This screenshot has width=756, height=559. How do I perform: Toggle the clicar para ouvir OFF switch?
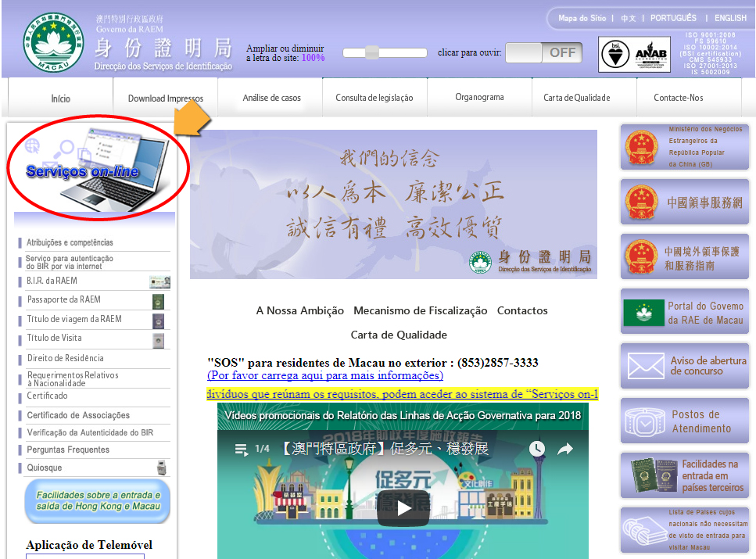544,52
